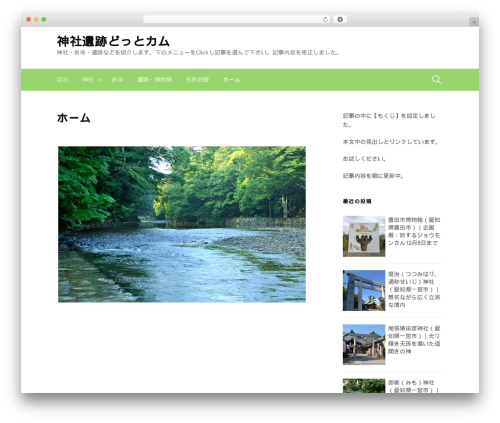This screenshot has width=500, height=423.
Task: Click the 豊田市博物館 post thumbnail
Action: (364, 236)
